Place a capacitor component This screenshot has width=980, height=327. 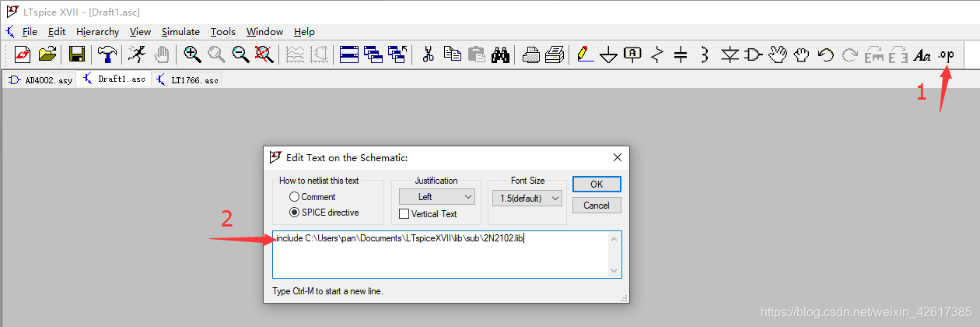point(681,54)
